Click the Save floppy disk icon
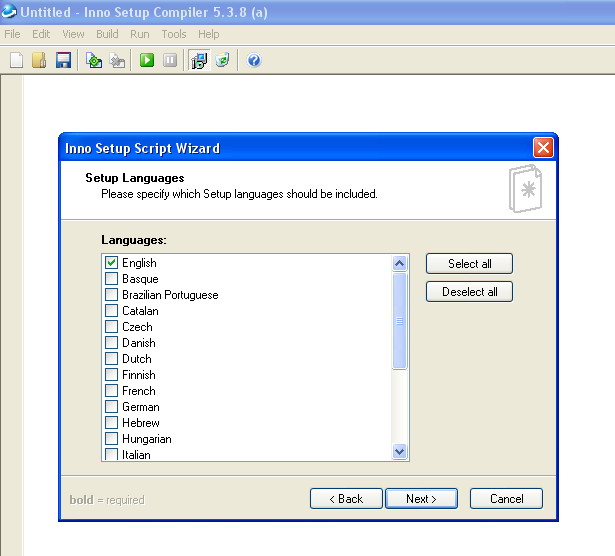The width and height of the screenshot is (615, 556). [x=63, y=60]
